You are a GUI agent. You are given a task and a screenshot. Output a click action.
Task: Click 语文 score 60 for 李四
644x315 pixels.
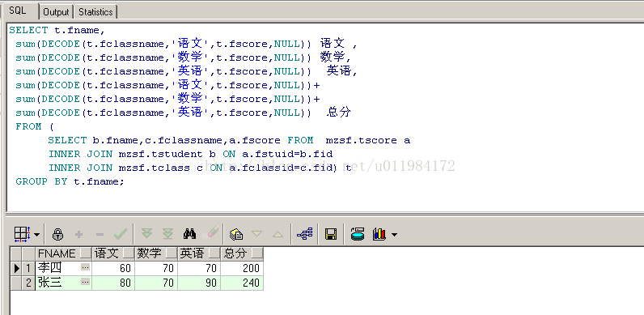tap(113, 268)
